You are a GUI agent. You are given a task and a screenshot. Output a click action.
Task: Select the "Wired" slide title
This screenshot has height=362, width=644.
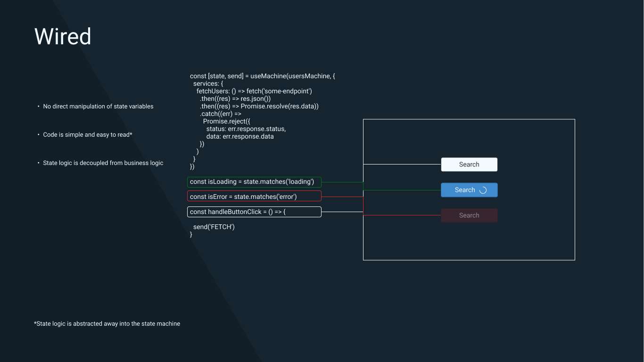[63, 37]
